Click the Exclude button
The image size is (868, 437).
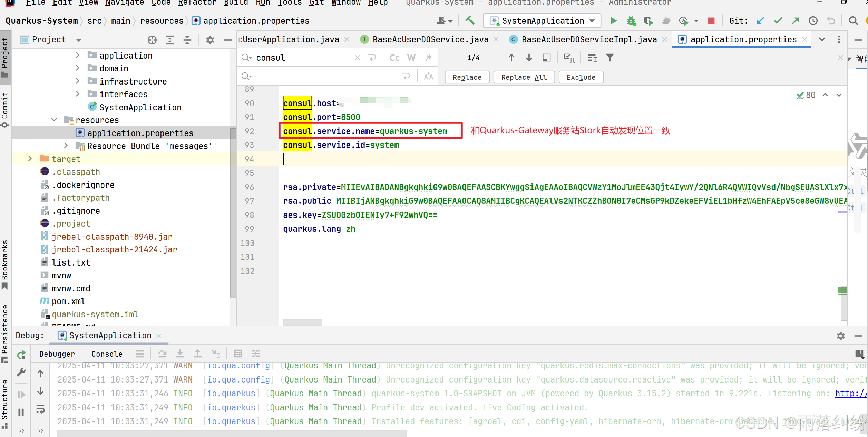(x=581, y=77)
